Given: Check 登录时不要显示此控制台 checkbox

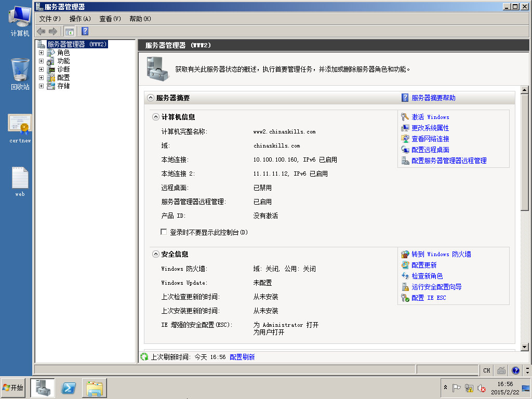Looking at the screenshot, I should pos(164,232).
